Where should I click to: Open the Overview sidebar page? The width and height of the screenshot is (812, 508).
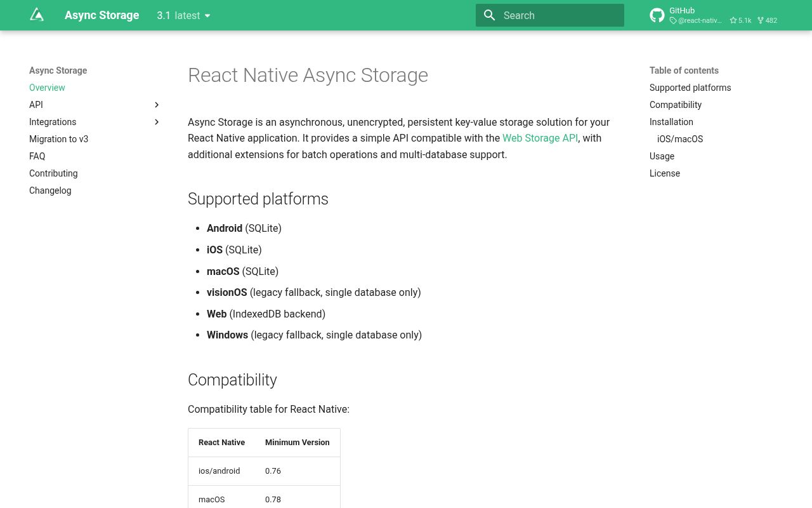tap(47, 88)
